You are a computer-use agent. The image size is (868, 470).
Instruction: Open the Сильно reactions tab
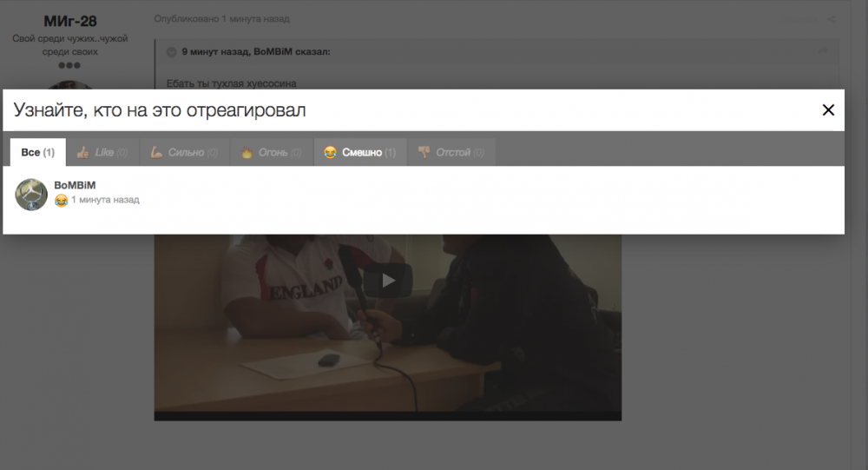(x=183, y=153)
